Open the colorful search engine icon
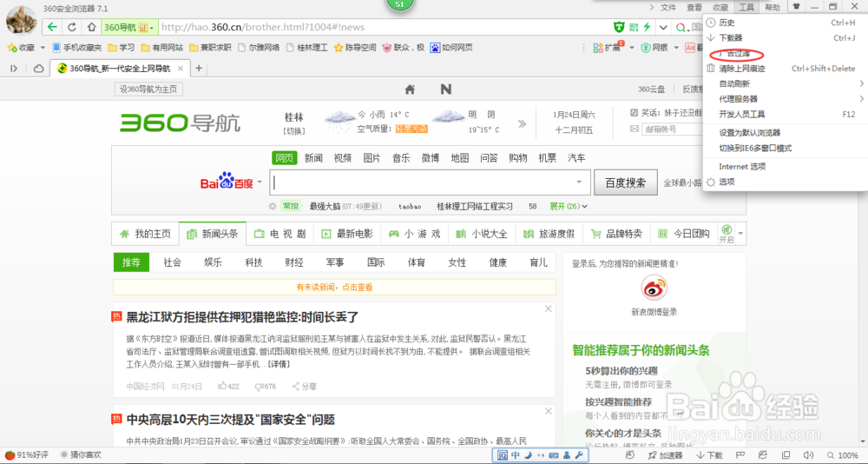Image resolution: width=868 pixels, height=464 pixels. coord(681,27)
